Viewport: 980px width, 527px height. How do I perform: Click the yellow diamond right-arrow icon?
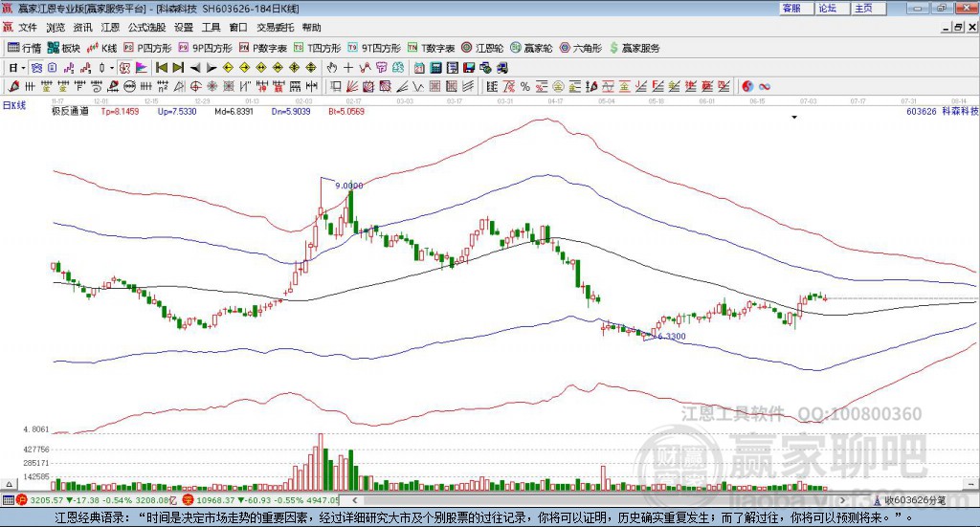pos(244,68)
